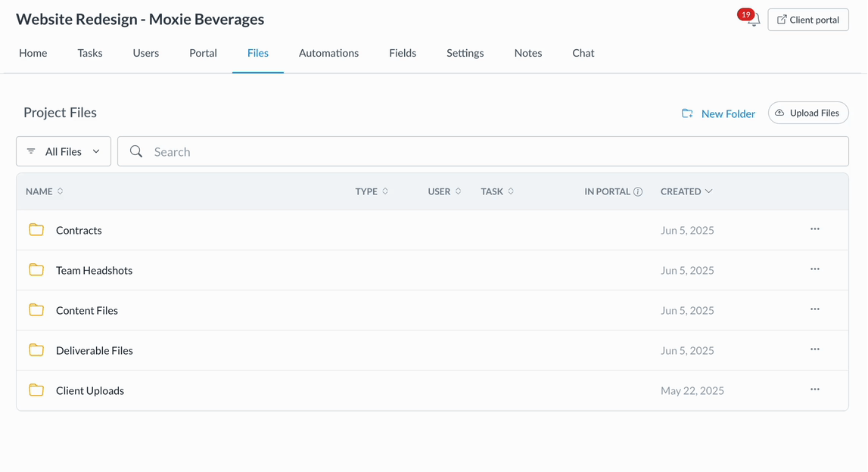
Task: Open the Contracts folder icon
Action: [x=36, y=230]
